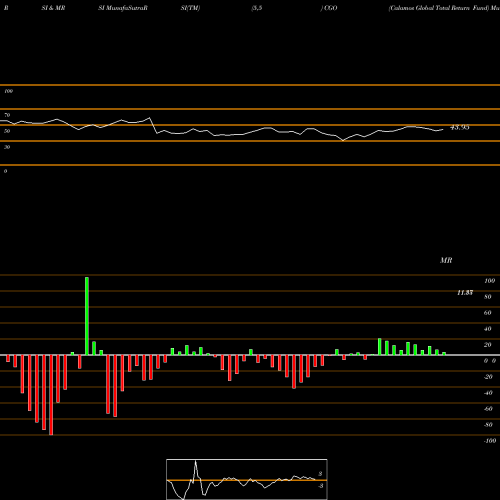This screenshot has height=500, width=500.
Task: Click the -3 label in mini chart
Action: click(321, 486)
